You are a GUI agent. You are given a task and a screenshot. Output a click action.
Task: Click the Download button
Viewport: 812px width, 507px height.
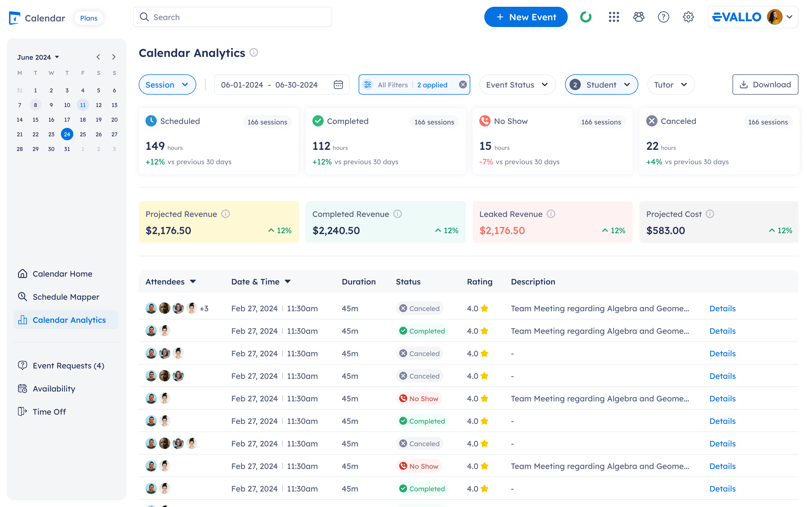click(x=765, y=85)
